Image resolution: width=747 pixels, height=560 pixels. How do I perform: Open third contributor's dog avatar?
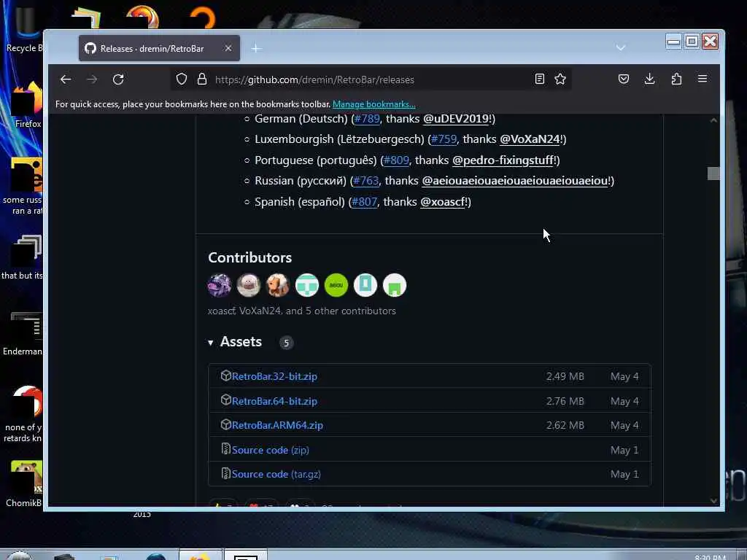[x=278, y=285]
